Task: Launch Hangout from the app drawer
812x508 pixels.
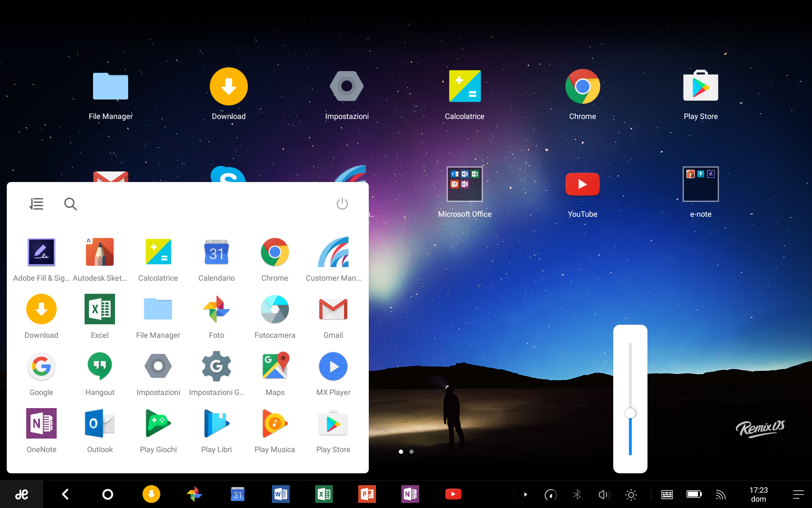Action: coord(100,366)
